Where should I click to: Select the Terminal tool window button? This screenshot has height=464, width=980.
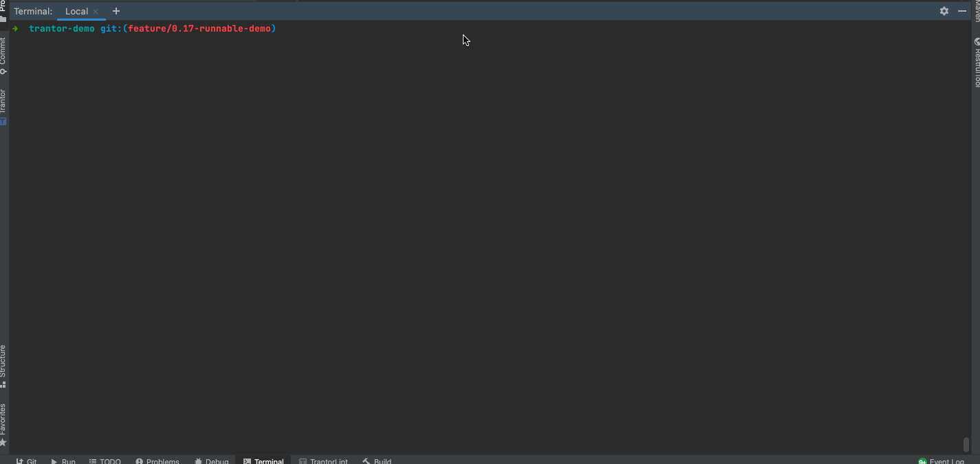coord(263,461)
